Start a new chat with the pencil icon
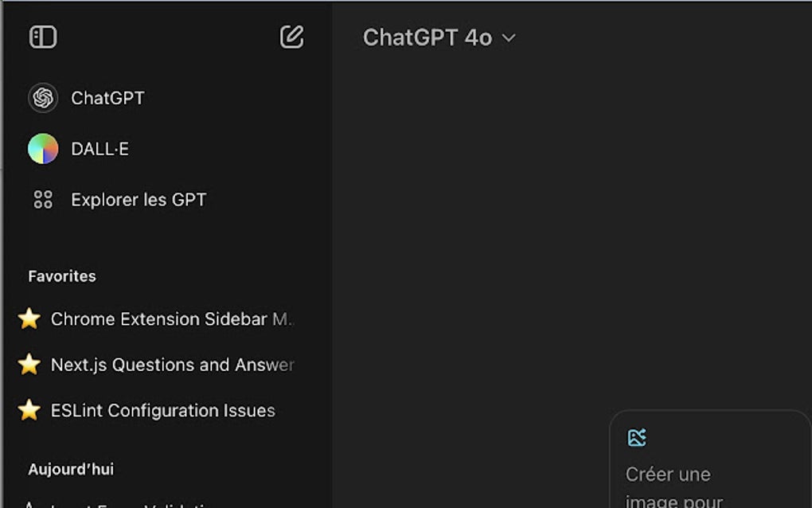812x508 pixels. 291,37
